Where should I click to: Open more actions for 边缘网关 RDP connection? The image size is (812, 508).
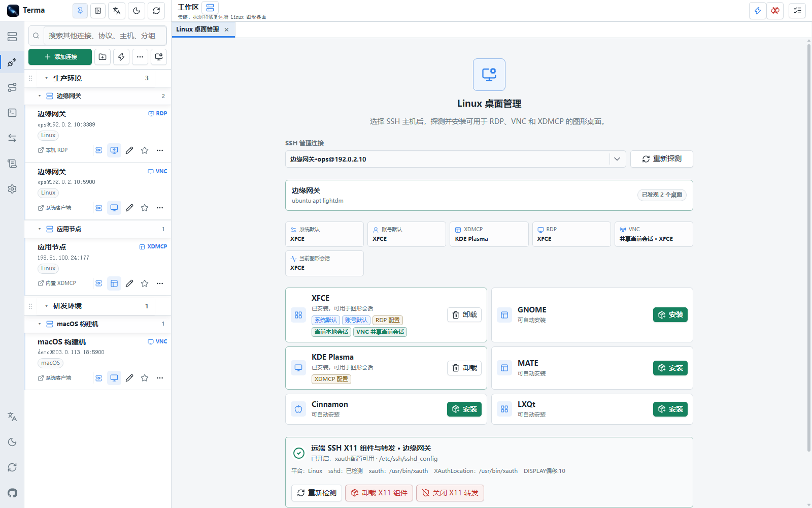tap(160, 150)
